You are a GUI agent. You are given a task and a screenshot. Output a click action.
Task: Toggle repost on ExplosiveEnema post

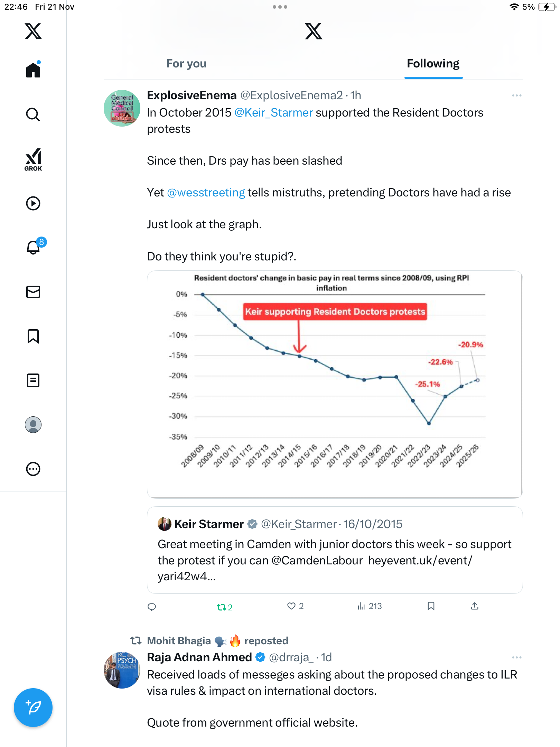[222, 607]
